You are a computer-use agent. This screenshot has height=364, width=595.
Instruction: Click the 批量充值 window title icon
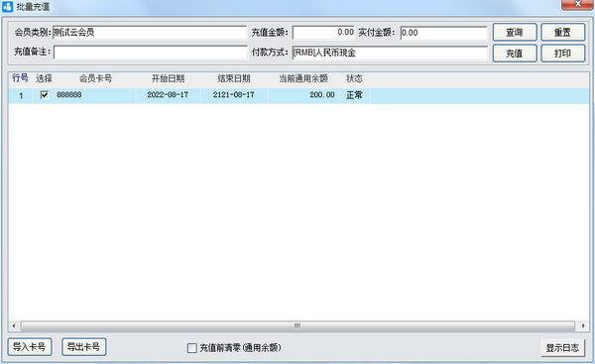point(7,7)
